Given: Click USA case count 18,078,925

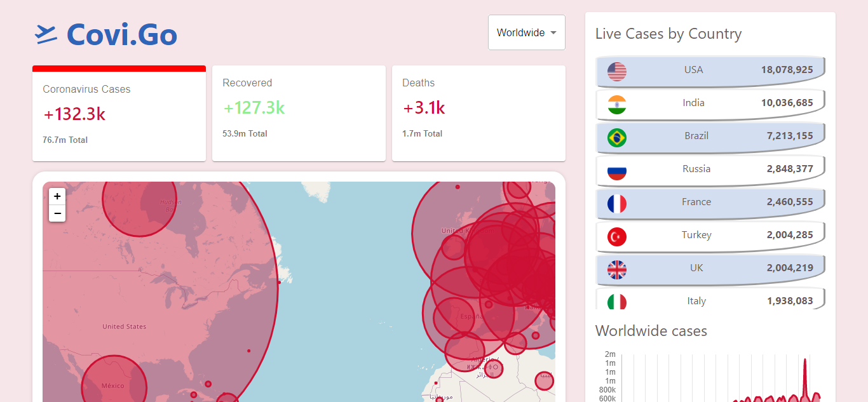Looking at the screenshot, I should [787, 69].
